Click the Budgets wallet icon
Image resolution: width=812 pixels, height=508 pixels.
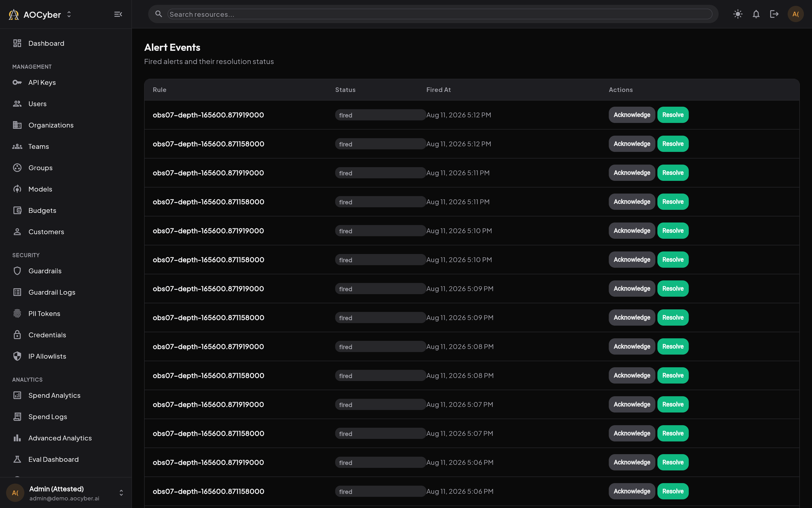click(x=17, y=210)
